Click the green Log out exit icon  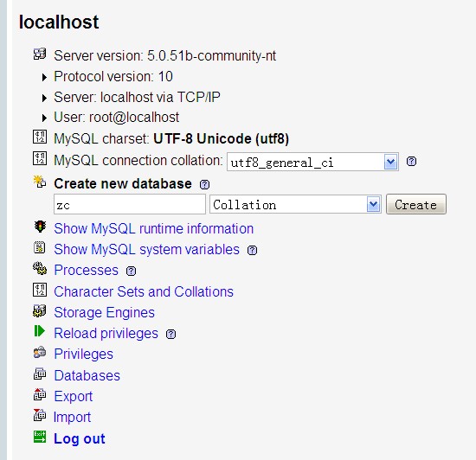(40, 437)
